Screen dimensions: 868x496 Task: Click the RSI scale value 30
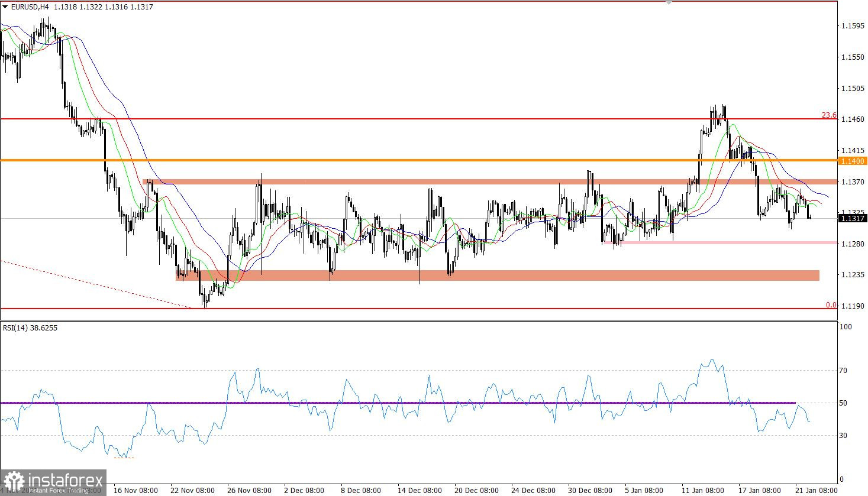click(844, 436)
